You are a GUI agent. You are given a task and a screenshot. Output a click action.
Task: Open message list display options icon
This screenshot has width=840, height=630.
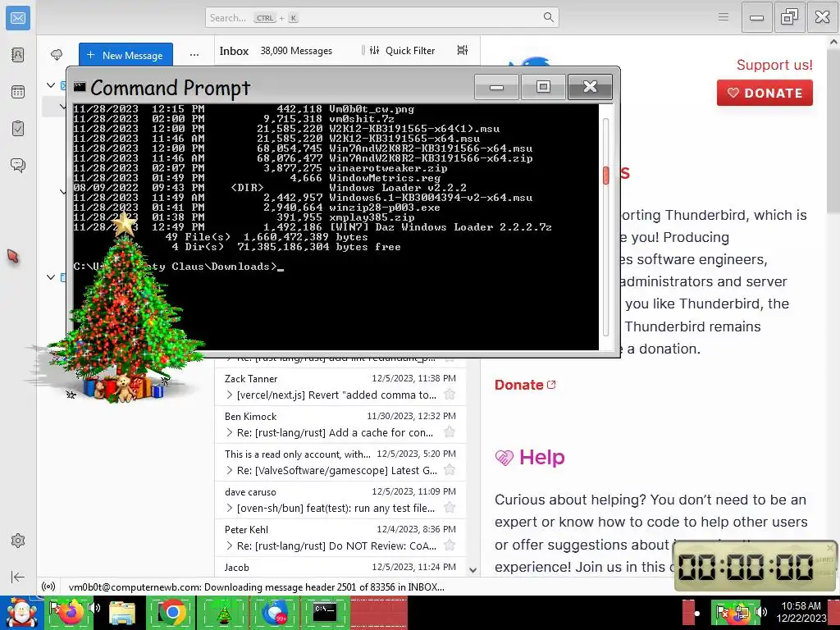coord(463,50)
